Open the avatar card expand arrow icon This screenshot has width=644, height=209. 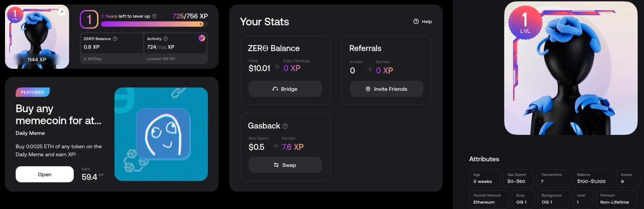(62, 12)
